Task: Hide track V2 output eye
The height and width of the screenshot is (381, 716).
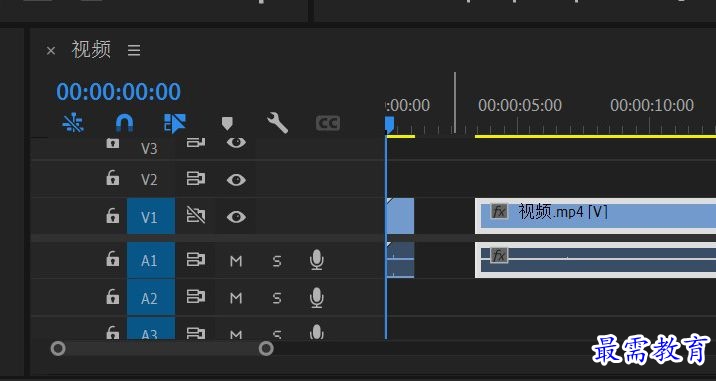Action: tap(236, 180)
